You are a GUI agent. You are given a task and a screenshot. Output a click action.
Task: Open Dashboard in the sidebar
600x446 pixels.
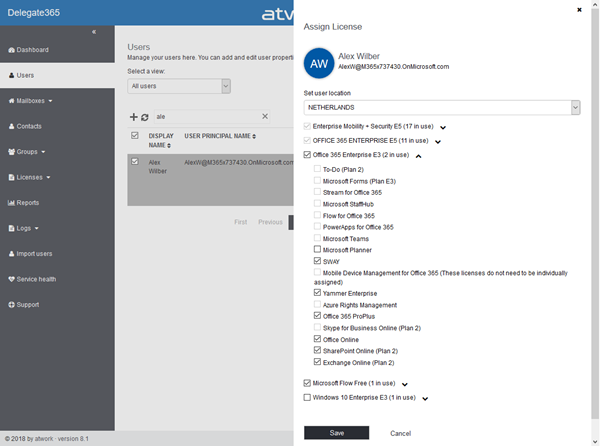click(29, 50)
